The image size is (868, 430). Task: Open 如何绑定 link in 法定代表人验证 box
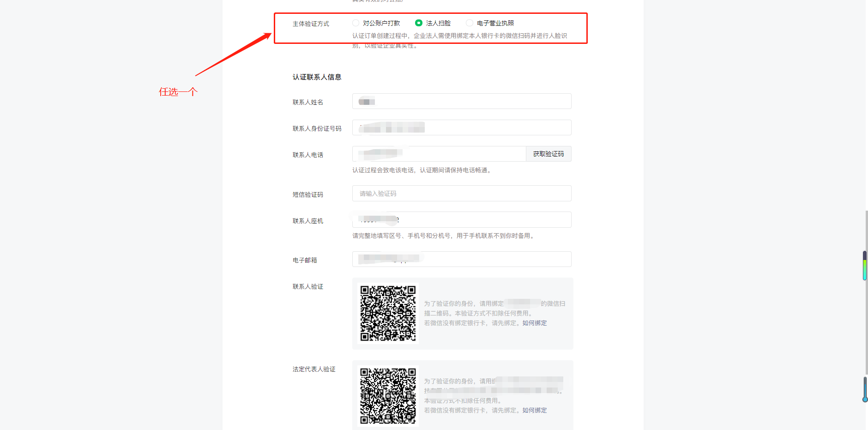point(535,411)
